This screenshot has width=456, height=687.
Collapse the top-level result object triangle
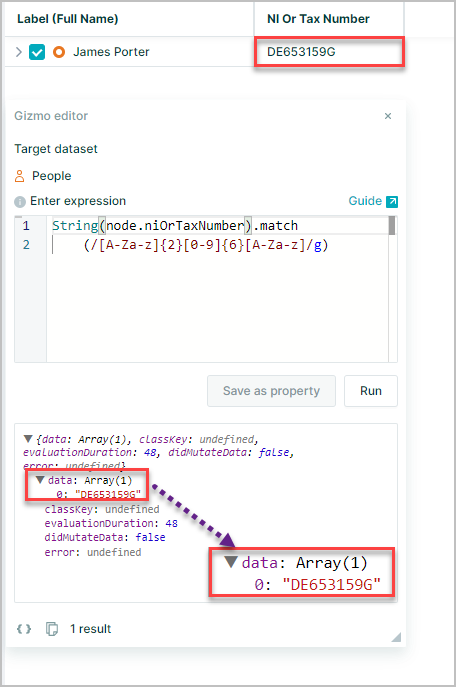point(28,439)
